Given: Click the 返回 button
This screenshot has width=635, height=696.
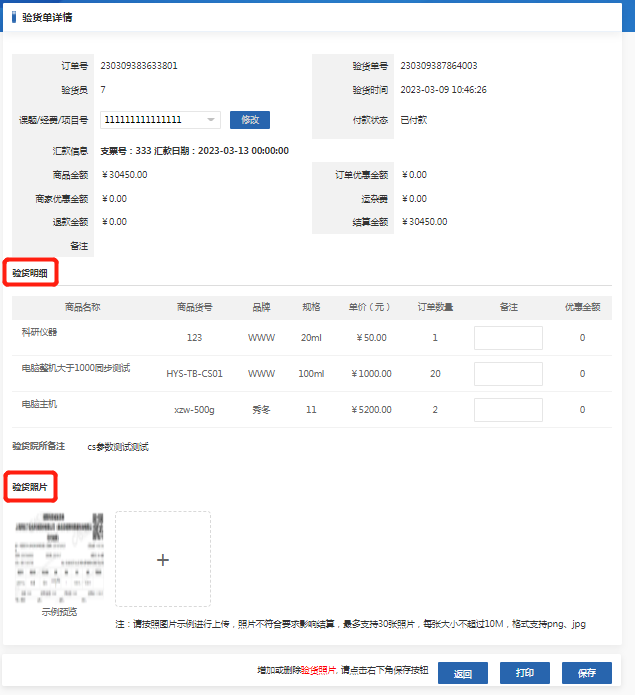Looking at the screenshot, I should coord(462,673).
